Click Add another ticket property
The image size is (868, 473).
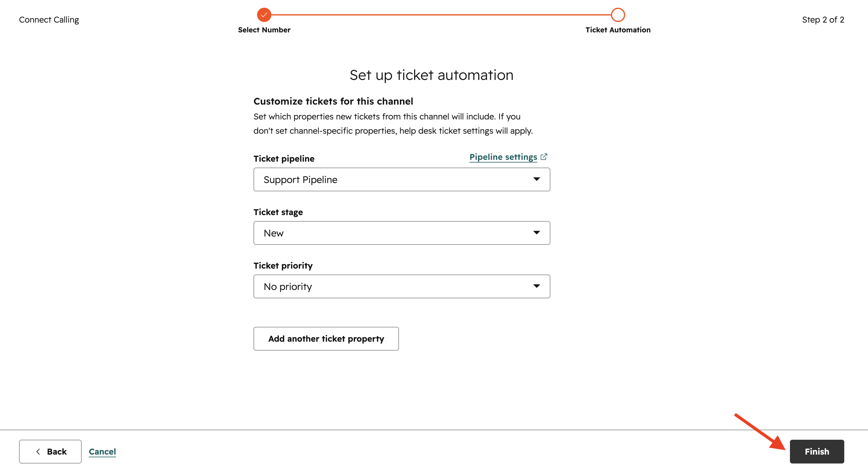[326, 338]
